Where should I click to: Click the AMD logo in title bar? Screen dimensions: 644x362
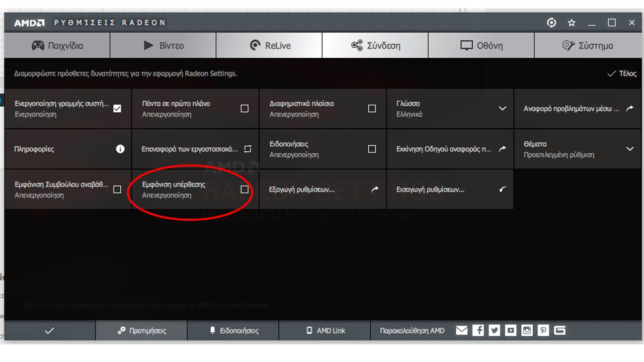pos(29,23)
